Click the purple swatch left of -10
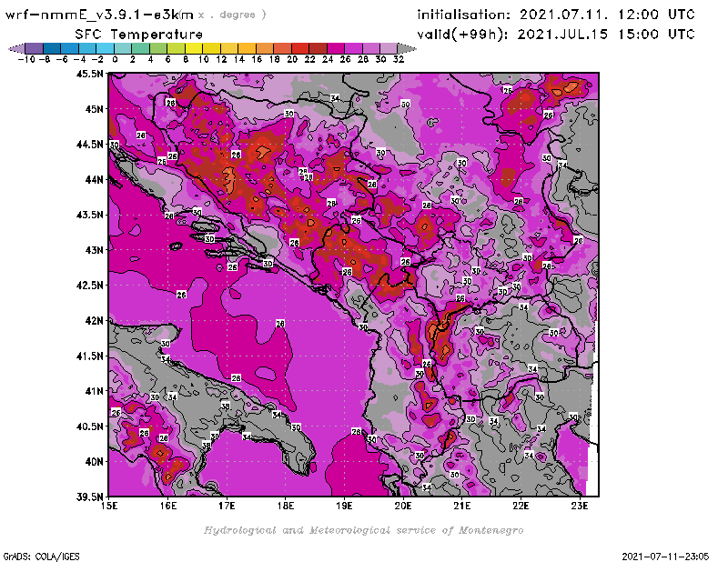 click(x=34, y=48)
